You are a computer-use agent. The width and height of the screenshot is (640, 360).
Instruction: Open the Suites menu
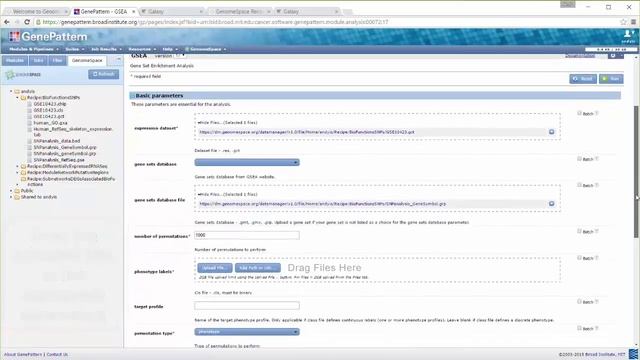tap(74, 49)
